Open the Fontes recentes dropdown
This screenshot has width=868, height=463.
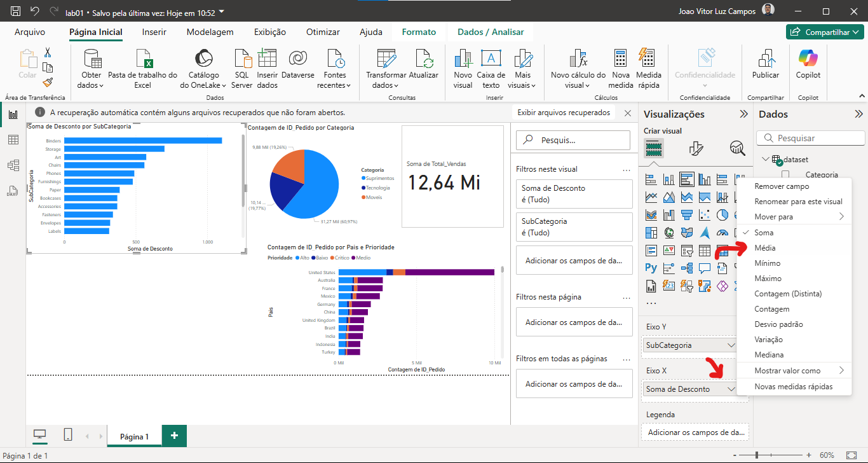click(334, 85)
